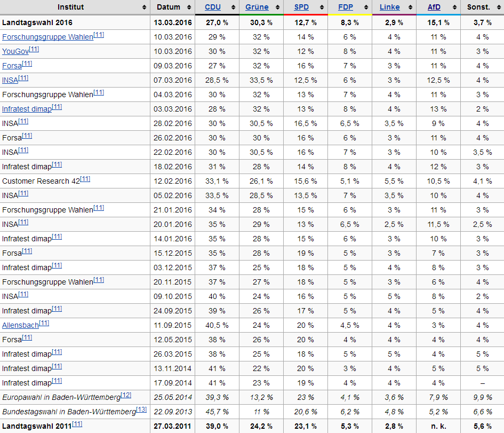Image resolution: width=504 pixels, height=433 pixels.
Task: Select Grüne value 30,3 % for Landtagswahl 2016
Action: [x=261, y=23]
